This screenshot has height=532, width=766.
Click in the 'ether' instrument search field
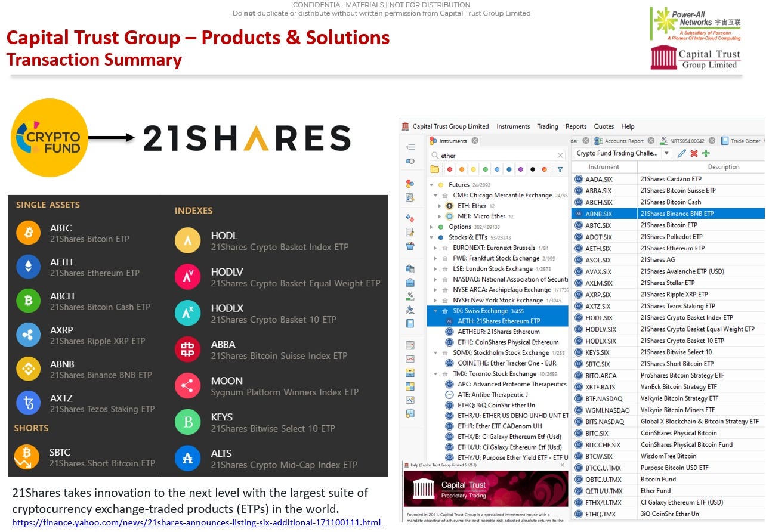tap(498, 156)
